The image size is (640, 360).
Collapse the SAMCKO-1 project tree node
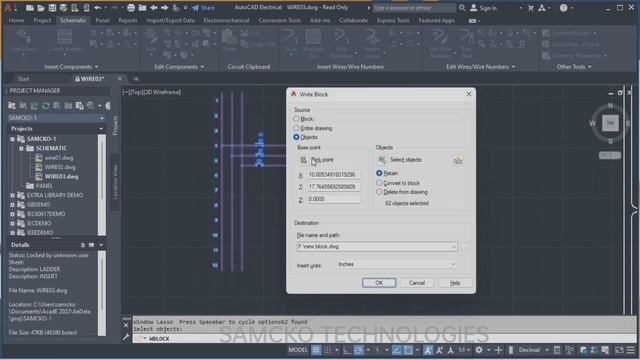(x=12, y=139)
